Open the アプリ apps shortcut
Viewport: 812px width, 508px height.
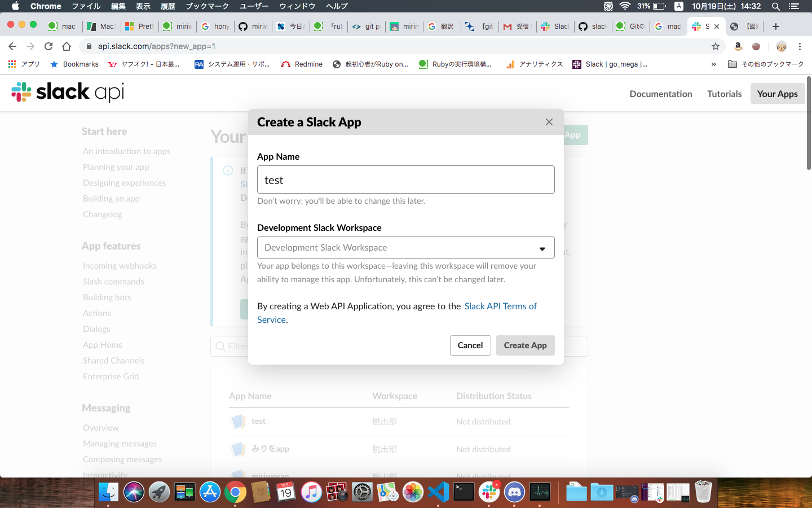pos(24,64)
